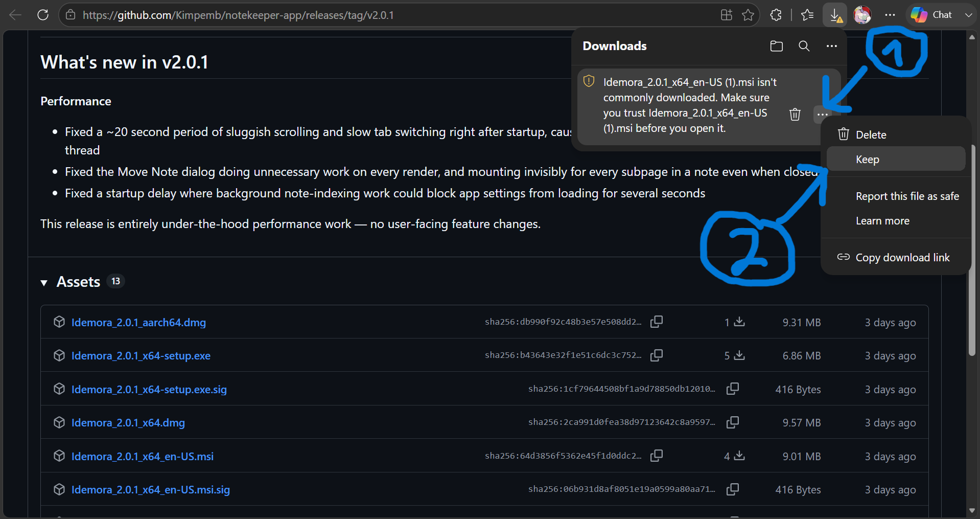The image size is (980, 519).
Task: Open downloads folder from Downloads panel
Action: tap(776, 46)
